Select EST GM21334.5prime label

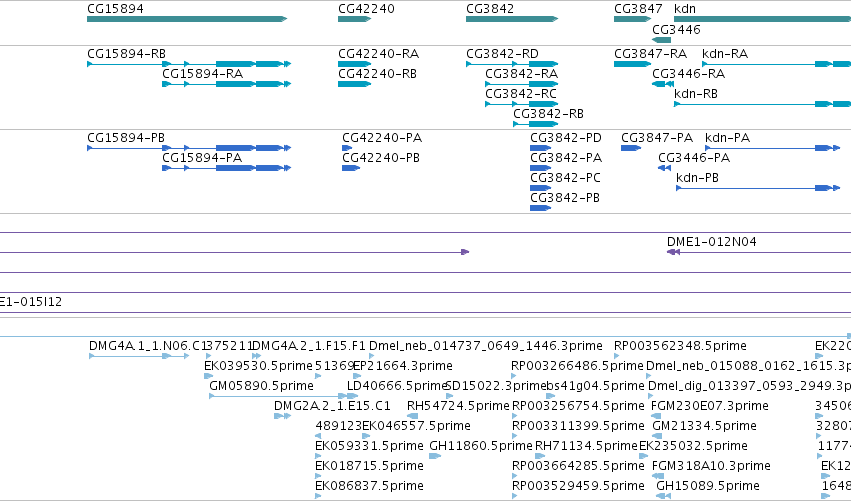(x=704, y=426)
